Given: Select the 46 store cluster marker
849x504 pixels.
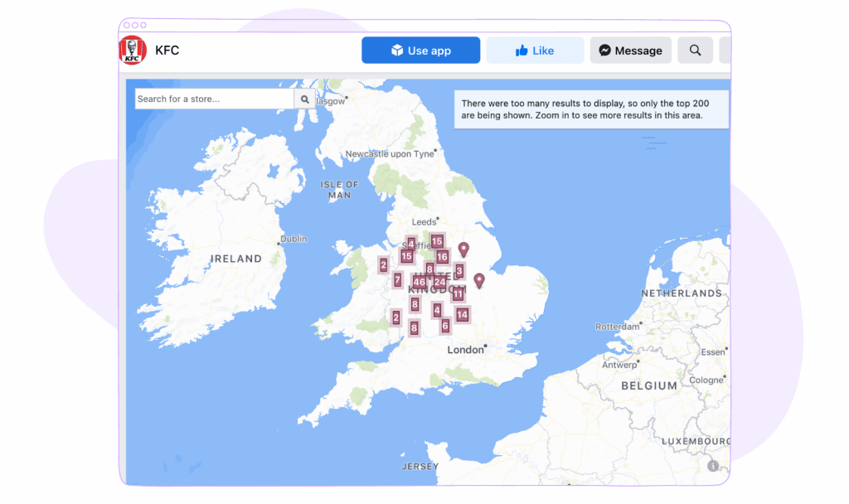Looking at the screenshot, I should coord(419,282).
